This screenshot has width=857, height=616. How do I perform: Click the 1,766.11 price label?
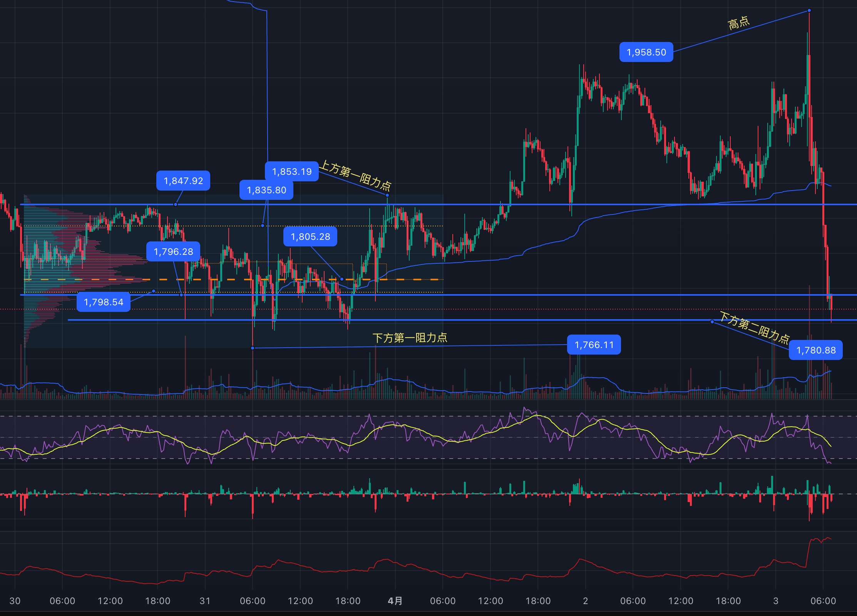(x=594, y=345)
